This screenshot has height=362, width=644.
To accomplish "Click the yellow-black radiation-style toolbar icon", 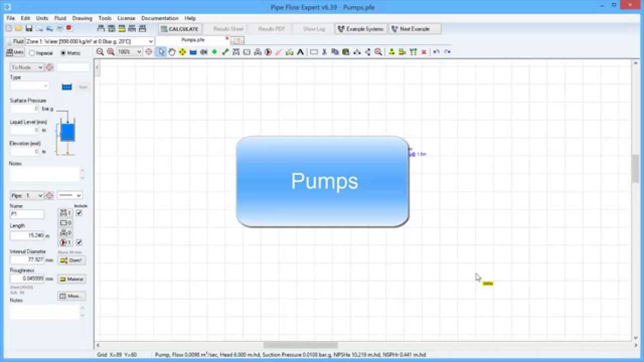I will tap(182, 52).
